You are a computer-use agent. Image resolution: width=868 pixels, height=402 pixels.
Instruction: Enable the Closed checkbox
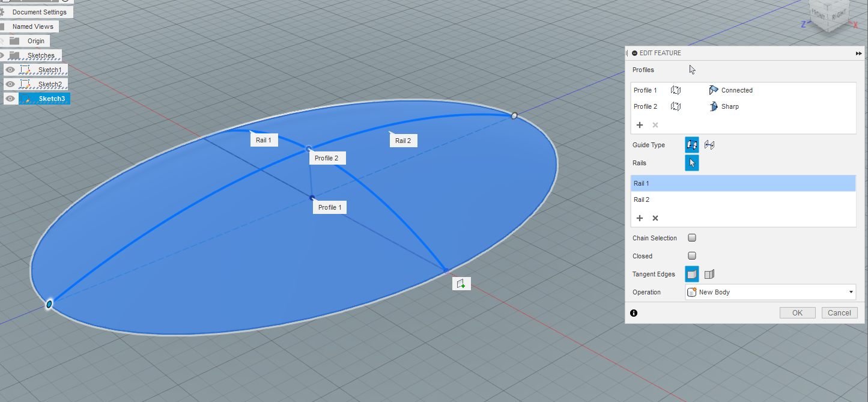pyautogui.click(x=691, y=255)
